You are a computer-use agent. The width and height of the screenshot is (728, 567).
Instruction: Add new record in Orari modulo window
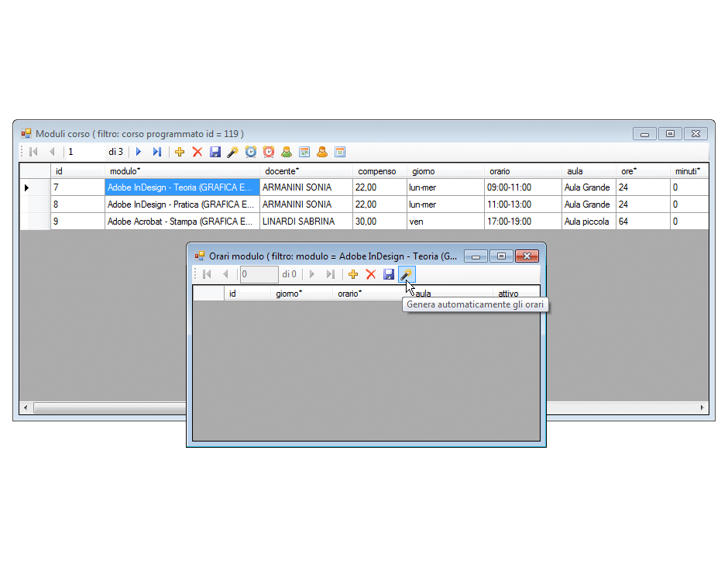click(x=353, y=274)
